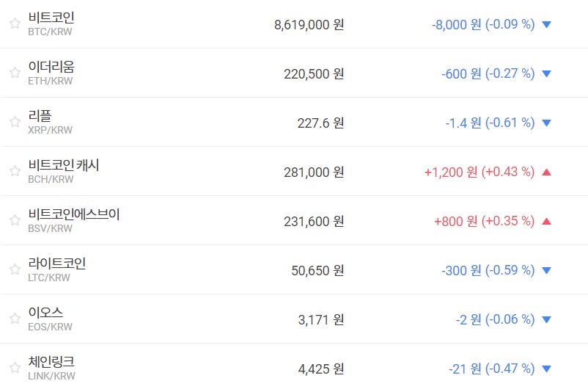The image size is (588, 392).
Task: Toggle favorite star for Ethereum ETH/KRW
Action: [15, 73]
